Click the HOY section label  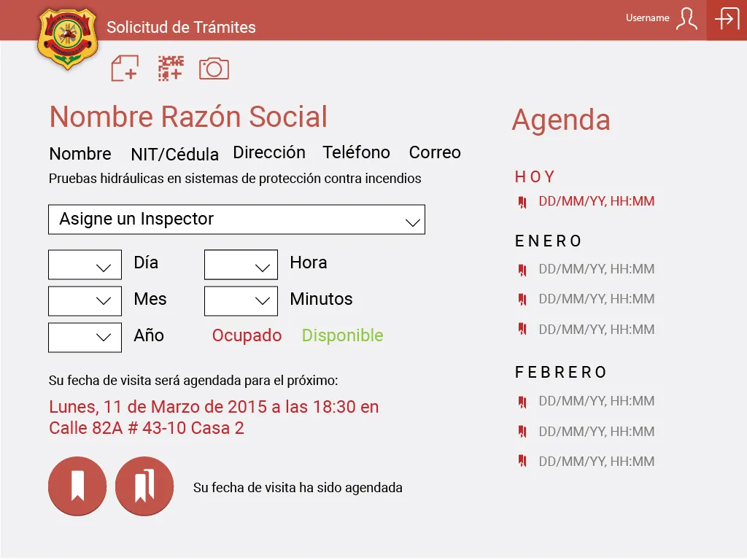click(x=535, y=176)
